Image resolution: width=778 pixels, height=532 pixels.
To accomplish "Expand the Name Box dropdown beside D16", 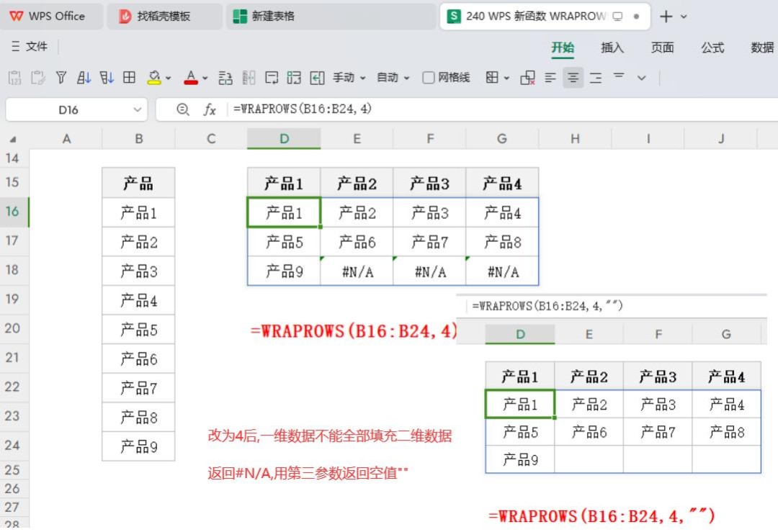I will point(139,109).
